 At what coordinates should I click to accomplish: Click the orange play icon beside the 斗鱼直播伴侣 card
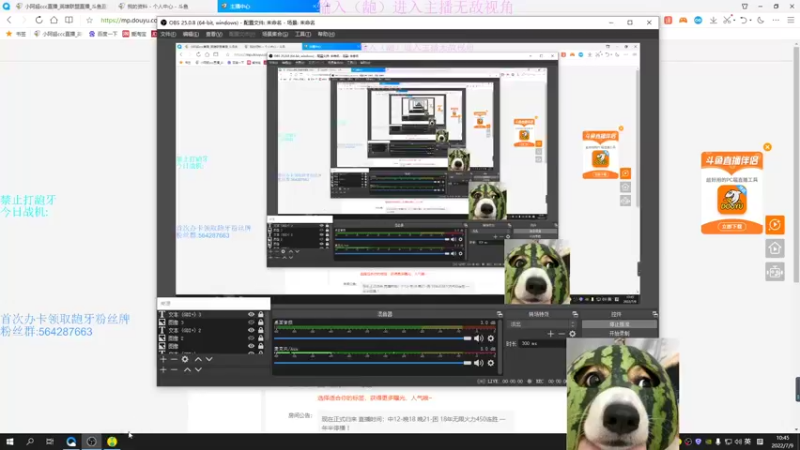(774, 224)
